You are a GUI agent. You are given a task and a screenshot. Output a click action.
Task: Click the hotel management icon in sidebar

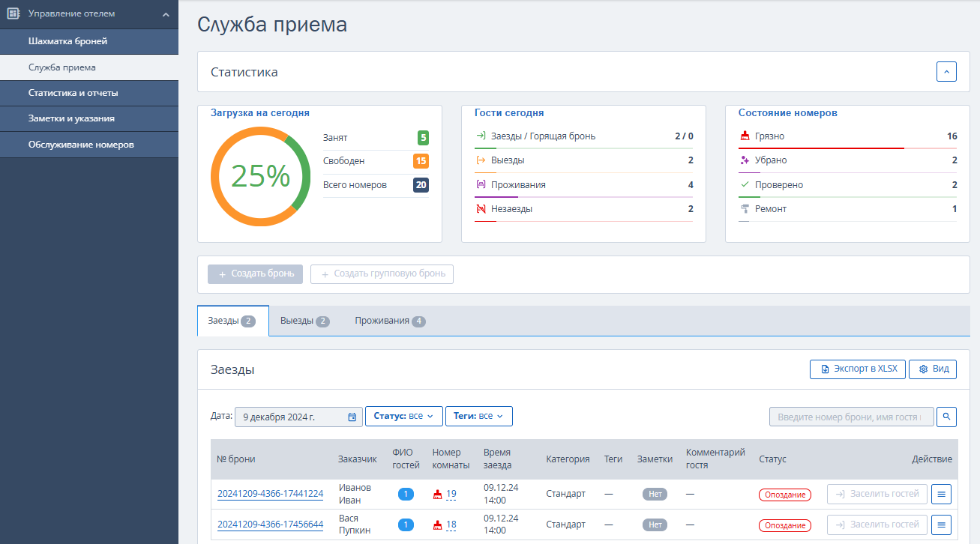(x=13, y=13)
